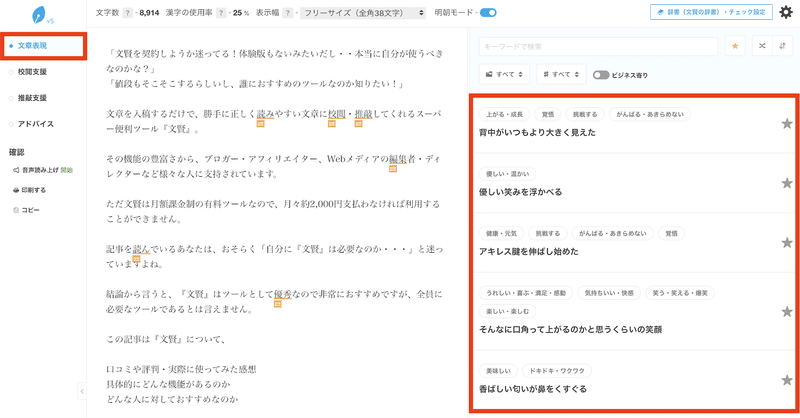
Task: Click the underlined word 校閲 in the editor
Action: click(337, 114)
